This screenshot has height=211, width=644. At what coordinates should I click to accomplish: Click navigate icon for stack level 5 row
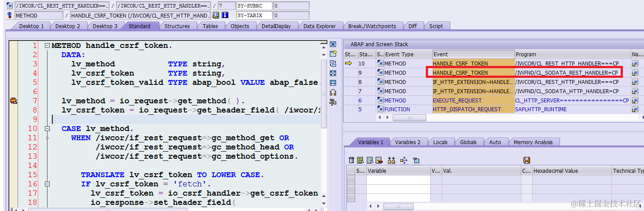[x=635, y=109]
